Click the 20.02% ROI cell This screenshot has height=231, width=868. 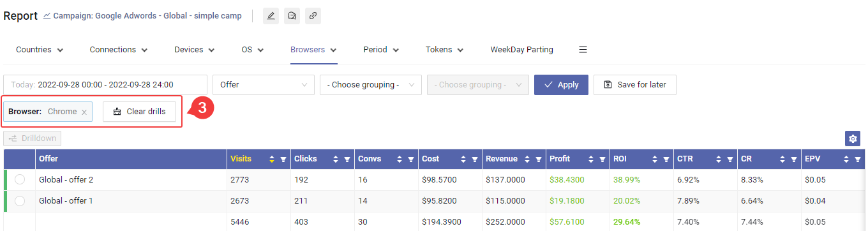point(641,201)
